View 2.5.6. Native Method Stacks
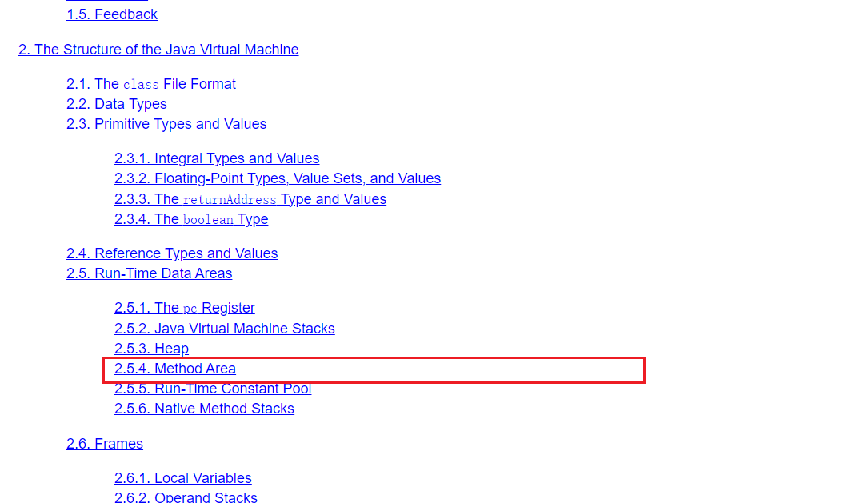 coord(204,409)
